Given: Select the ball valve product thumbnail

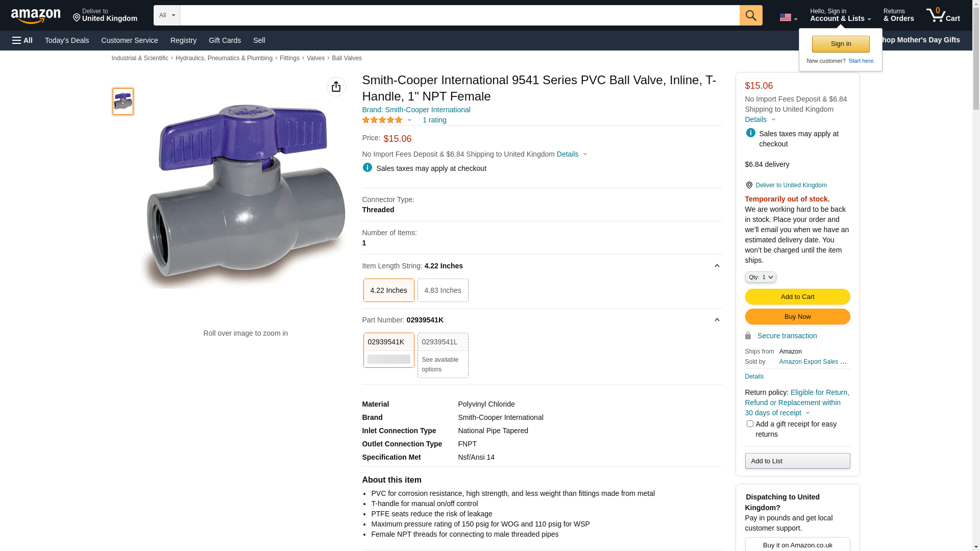Looking at the screenshot, I should click(x=123, y=101).
